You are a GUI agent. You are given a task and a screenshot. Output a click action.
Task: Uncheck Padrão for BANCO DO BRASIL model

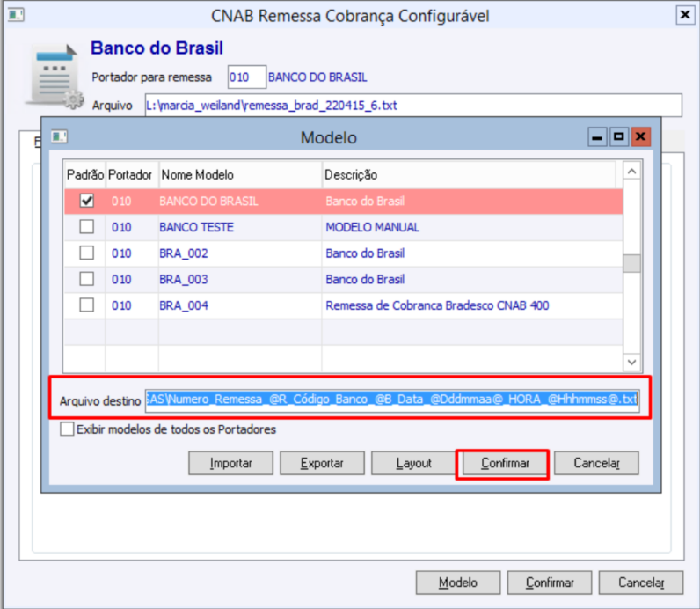[x=86, y=201]
